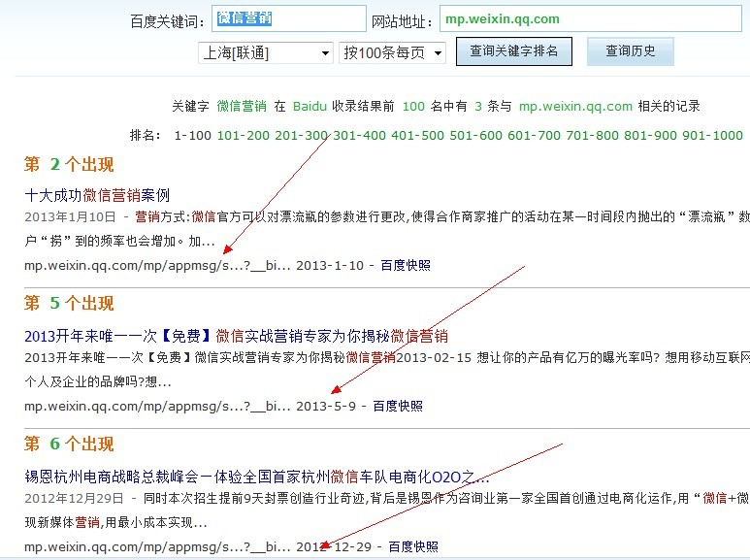Image resolution: width=750 pixels, height=560 pixels.
Task: Jump to the 501-600 ranking range
Action: click(475, 135)
